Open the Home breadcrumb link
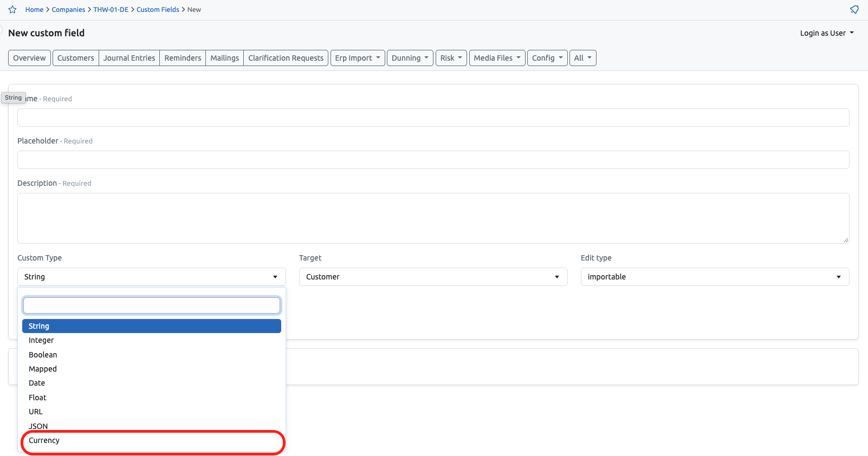The image size is (868, 456). click(x=34, y=10)
